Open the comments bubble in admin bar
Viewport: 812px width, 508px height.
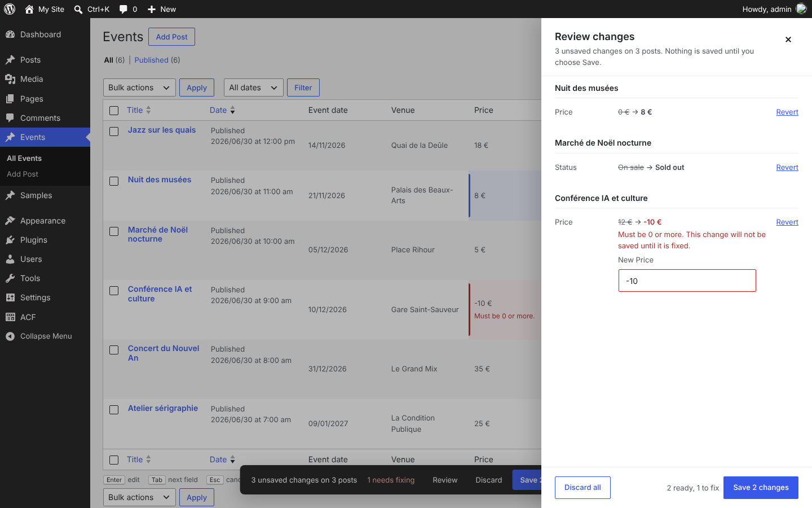[123, 9]
